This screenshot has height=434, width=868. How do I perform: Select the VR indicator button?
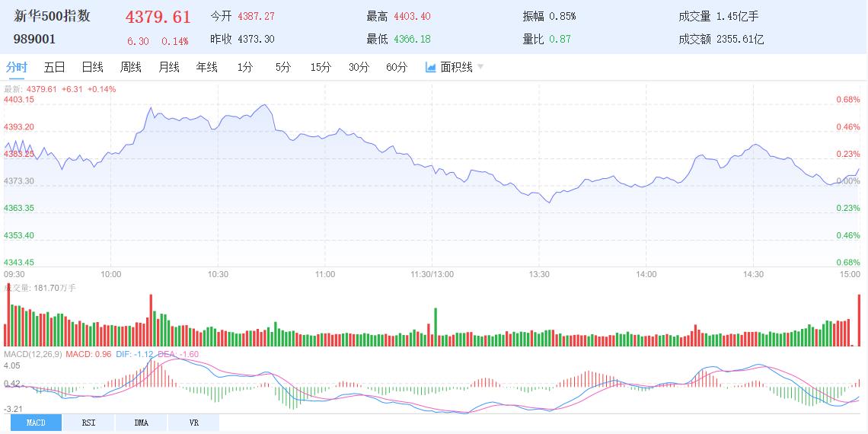pos(193,422)
